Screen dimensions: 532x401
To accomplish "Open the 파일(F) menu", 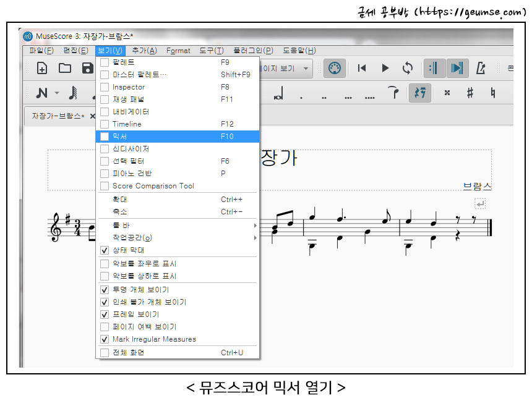I will [x=41, y=51].
